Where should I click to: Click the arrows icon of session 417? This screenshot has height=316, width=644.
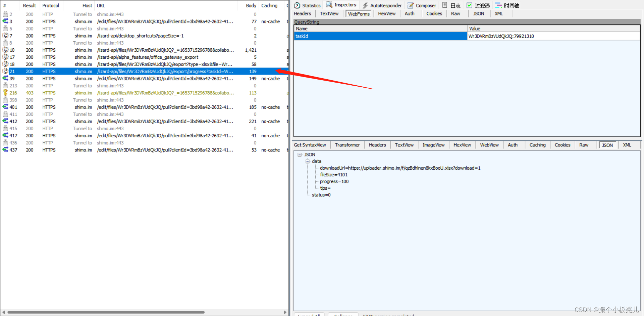[5, 135]
